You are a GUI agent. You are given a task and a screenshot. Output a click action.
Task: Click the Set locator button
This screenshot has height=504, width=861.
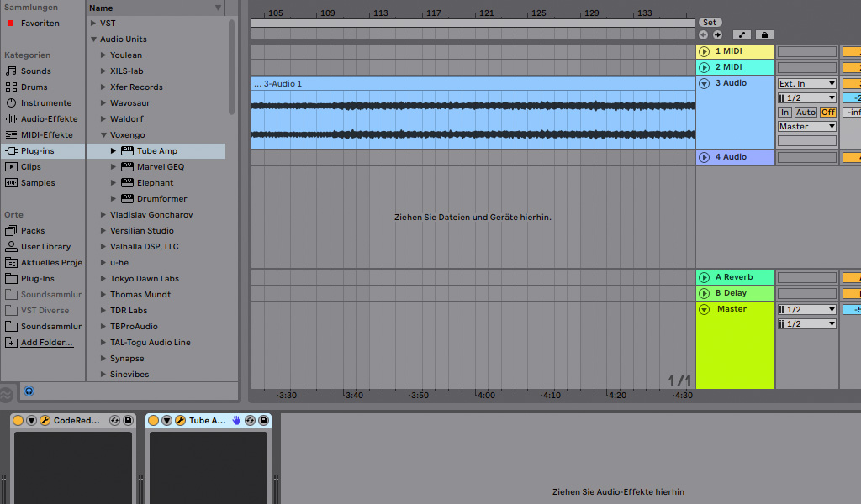[x=710, y=23]
